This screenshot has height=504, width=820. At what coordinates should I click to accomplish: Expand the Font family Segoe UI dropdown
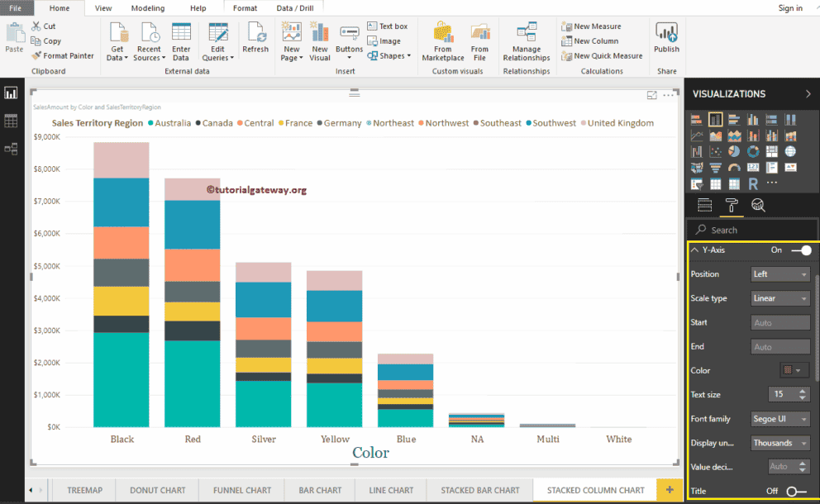coord(780,419)
